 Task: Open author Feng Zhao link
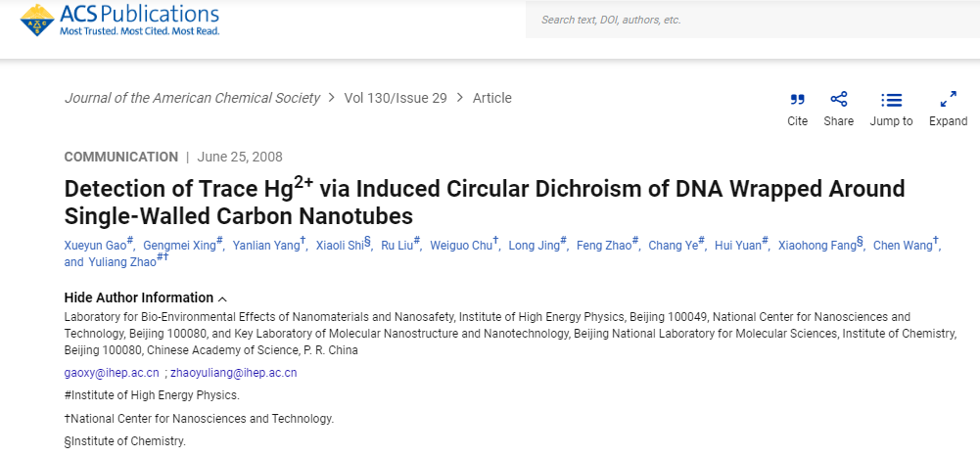pos(604,246)
